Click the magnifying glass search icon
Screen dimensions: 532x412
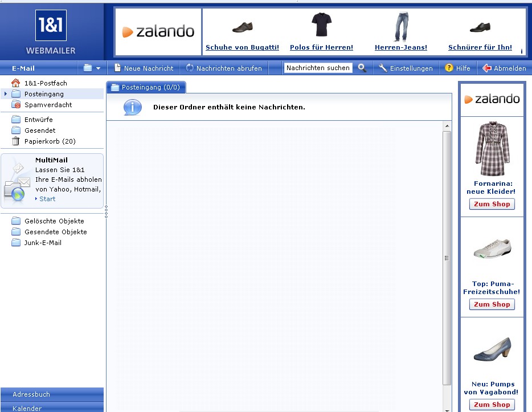(362, 68)
